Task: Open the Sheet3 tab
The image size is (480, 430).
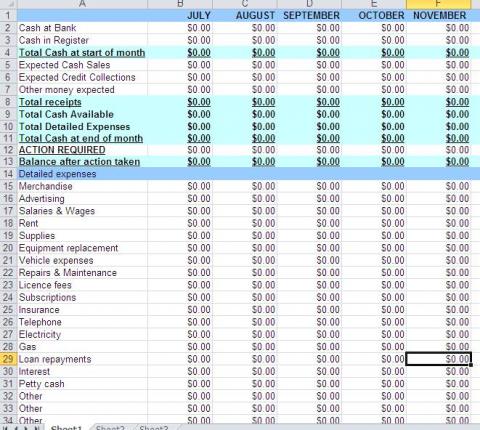Action: [x=154, y=427]
